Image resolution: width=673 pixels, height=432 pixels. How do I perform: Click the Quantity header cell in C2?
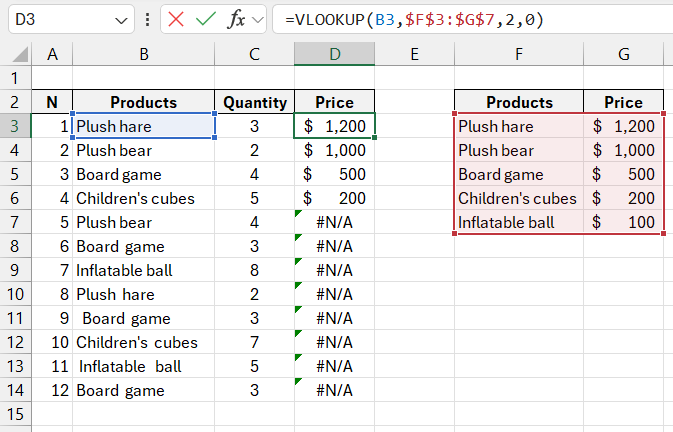255,102
